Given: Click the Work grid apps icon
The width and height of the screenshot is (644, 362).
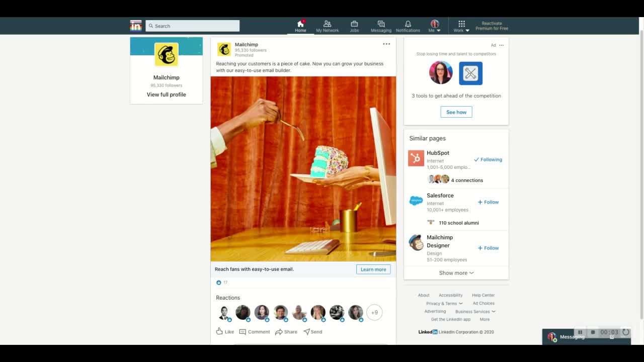Looking at the screenshot, I should click(x=461, y=24).
